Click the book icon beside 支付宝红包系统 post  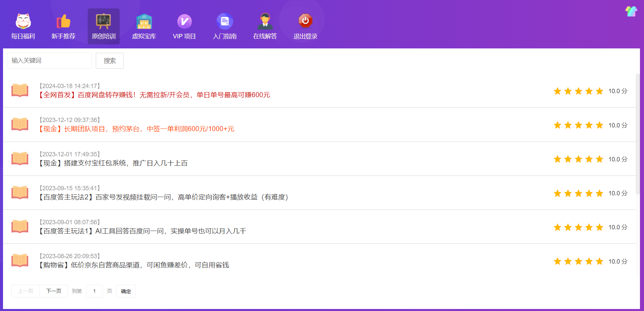(20, 158)
